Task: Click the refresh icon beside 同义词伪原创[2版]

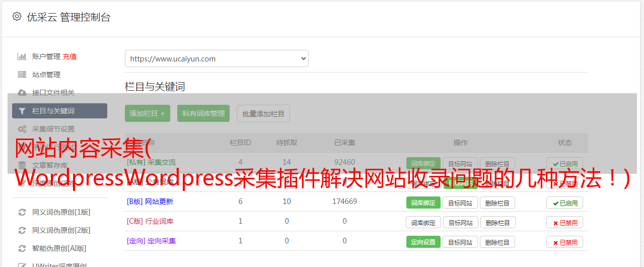Action: [22, 230]
